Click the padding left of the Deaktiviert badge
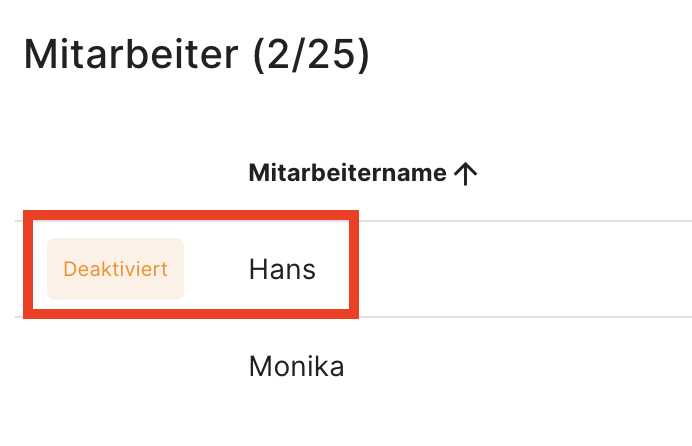 pyautogui.click(x=38, y=269)
